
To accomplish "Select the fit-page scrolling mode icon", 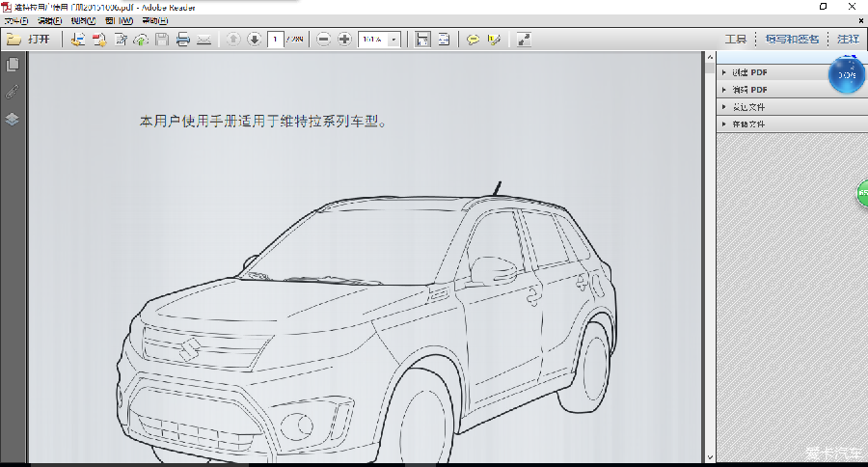I will [423, 40].
